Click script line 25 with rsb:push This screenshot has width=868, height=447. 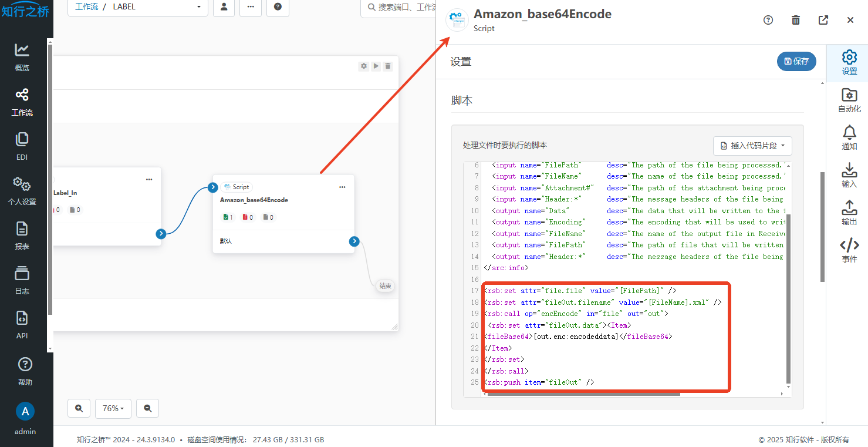[539, 382]
